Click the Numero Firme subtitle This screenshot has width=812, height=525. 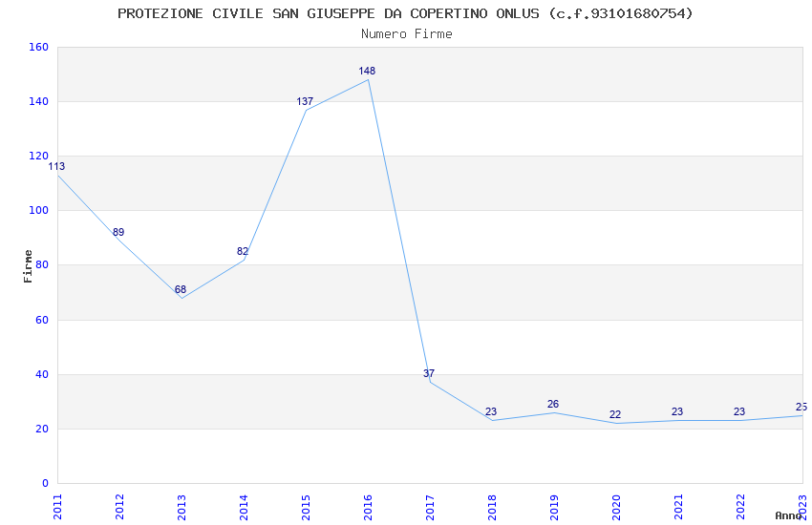click(x=407, y=33)
